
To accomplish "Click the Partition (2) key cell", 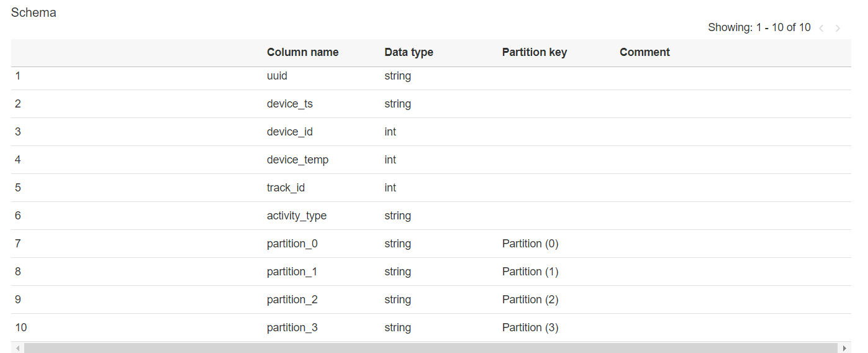I will 530,300.
